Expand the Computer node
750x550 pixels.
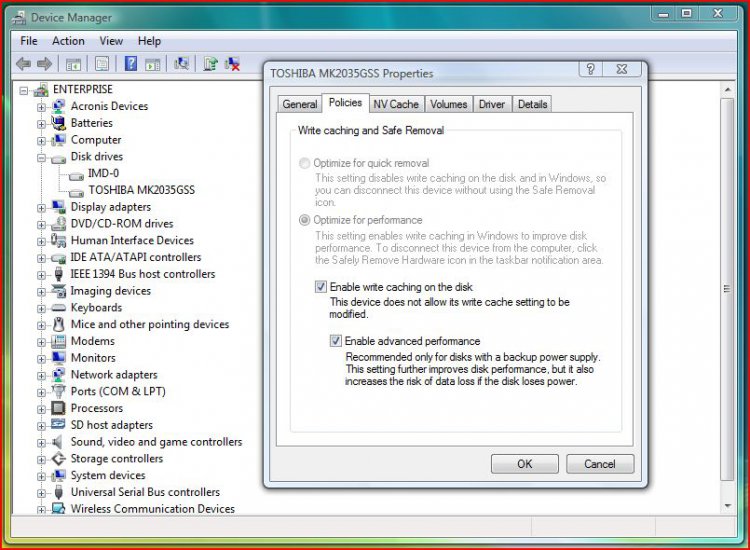click(x=41, y=141)
